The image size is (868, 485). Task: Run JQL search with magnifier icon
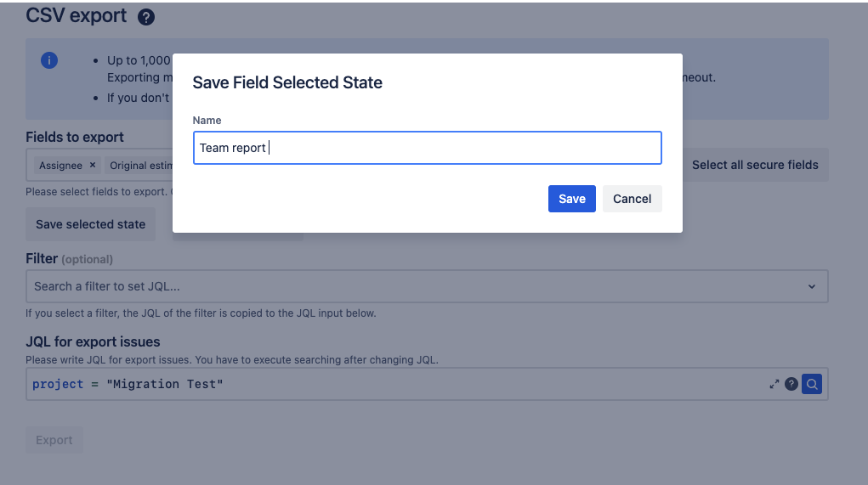812,384
